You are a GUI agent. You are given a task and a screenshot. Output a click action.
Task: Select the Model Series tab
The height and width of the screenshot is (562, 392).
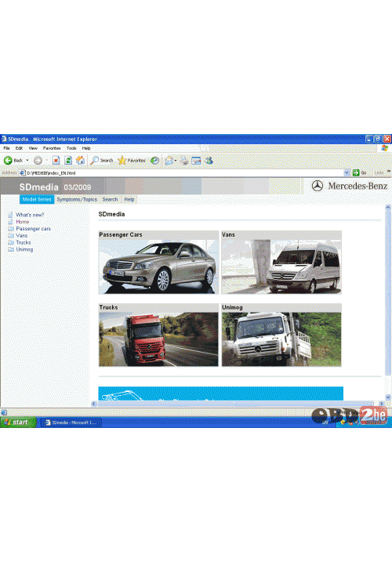(37, 199)
